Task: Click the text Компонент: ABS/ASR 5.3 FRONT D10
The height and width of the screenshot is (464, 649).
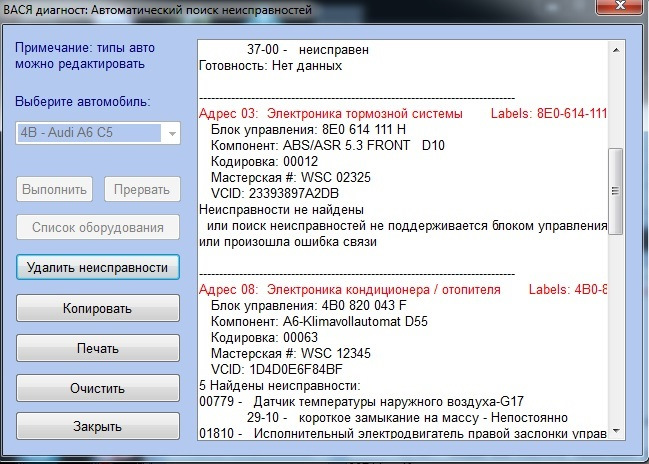Action: [x=328, y=145]
